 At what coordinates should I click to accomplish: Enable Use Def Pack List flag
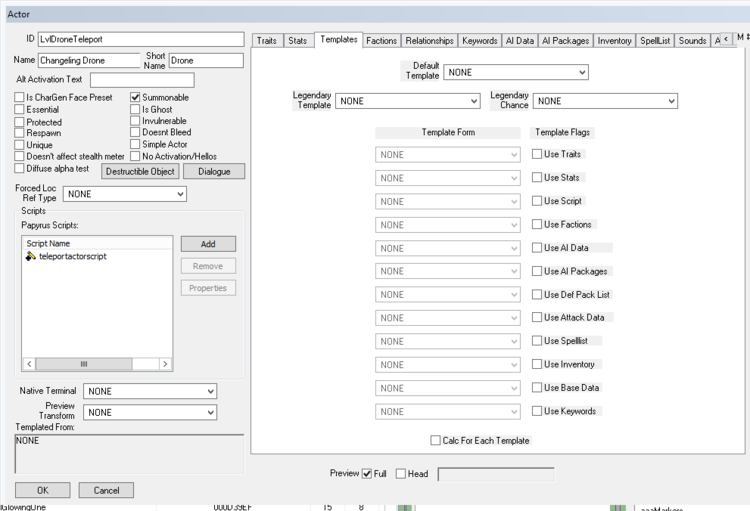coord(537,294)
